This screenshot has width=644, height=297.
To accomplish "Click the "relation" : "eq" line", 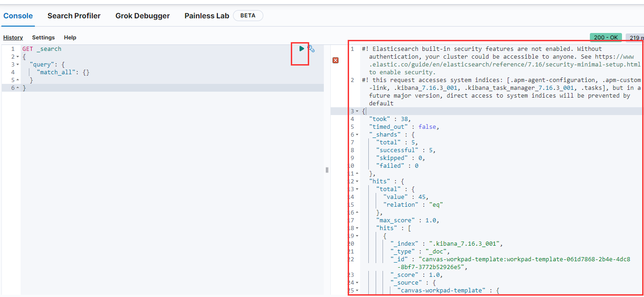I will point(413,204).
